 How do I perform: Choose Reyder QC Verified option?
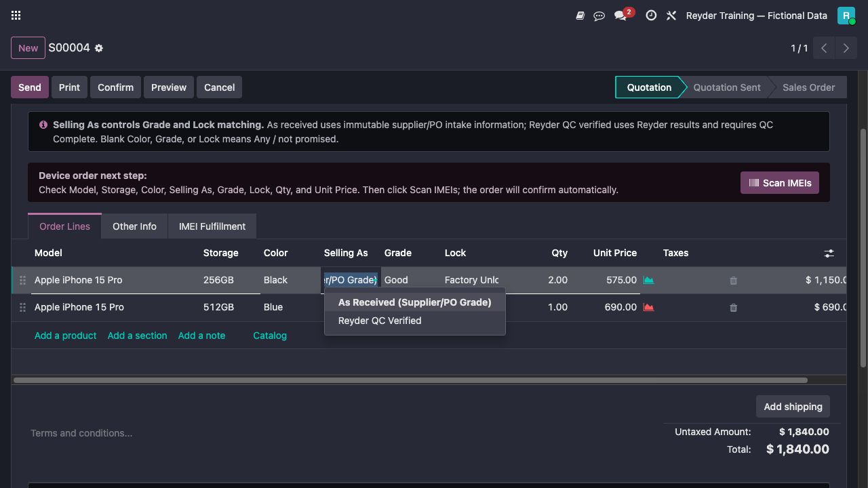point(414,321)
